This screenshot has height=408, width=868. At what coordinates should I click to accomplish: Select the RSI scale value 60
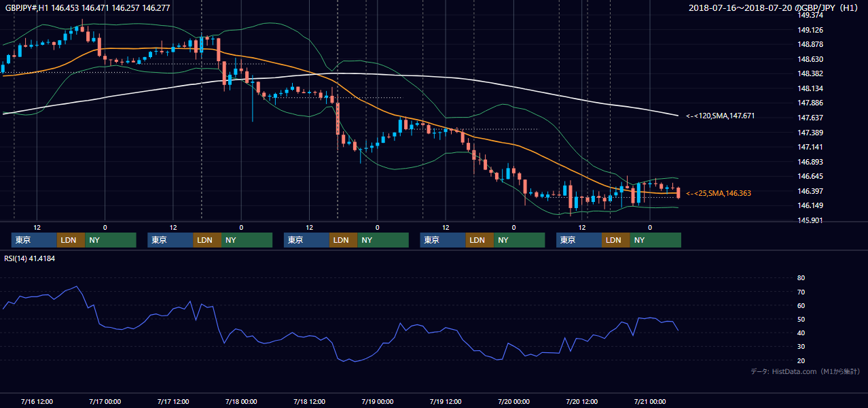pyautogui.click(x=801, y=305)
